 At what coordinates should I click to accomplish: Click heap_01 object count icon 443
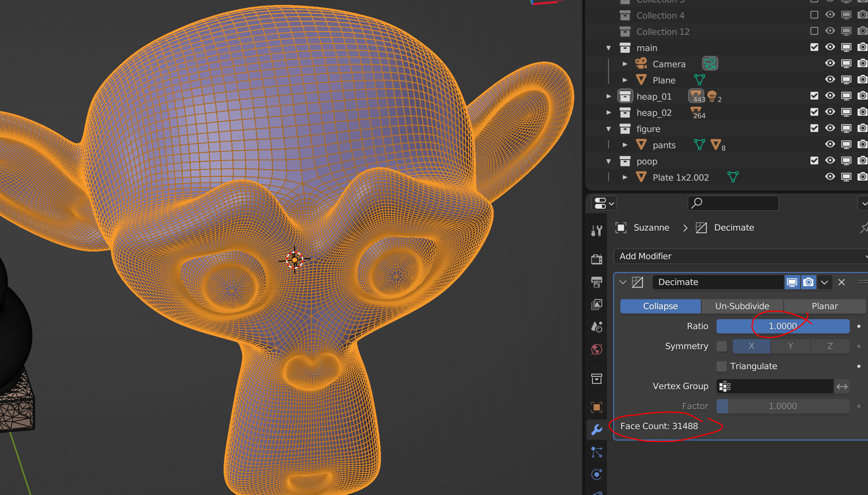coord(696,96)
